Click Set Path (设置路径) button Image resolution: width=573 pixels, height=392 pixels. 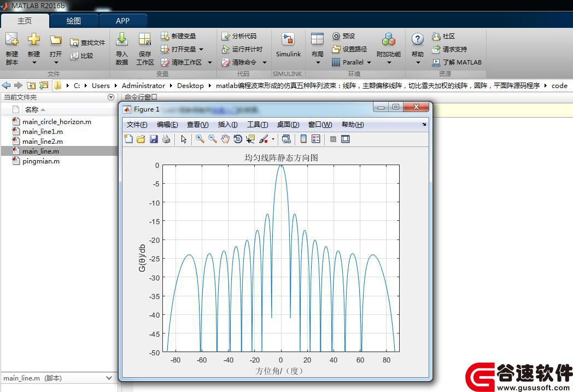(x=349, y=49)
